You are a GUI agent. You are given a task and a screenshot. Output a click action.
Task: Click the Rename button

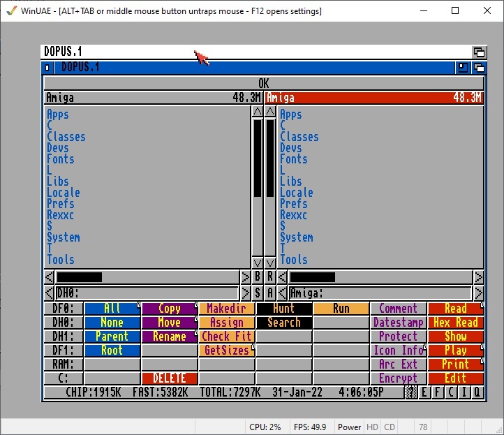point(170,337)
